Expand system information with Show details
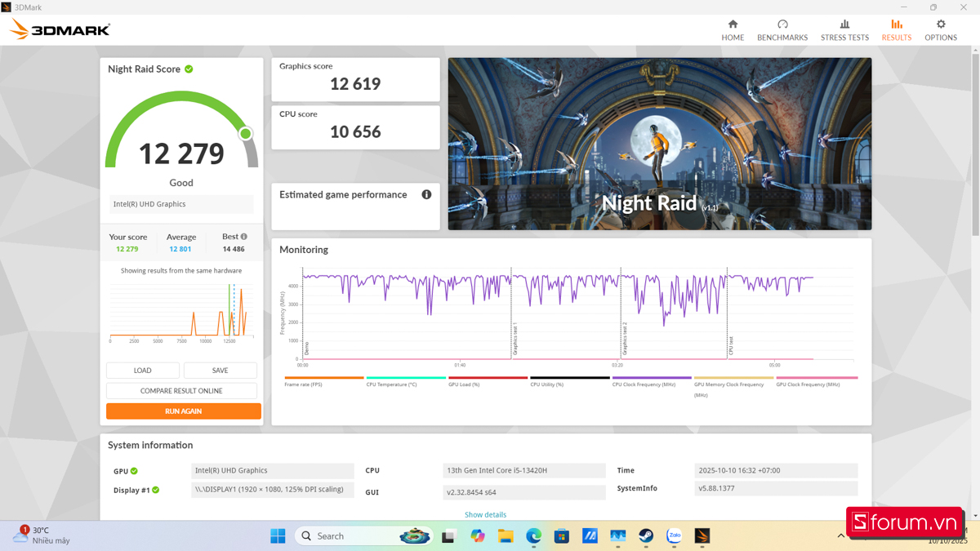Image resolution: width=980 pixels, height=551 pixels. click(x=485, y=515)
